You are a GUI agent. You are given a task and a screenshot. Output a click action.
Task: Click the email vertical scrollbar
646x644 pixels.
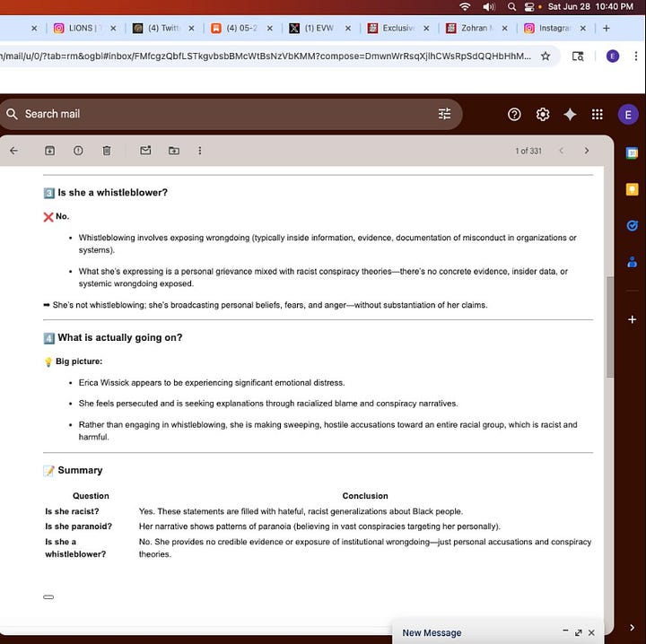pyautogui.click(x=610, y=327)
